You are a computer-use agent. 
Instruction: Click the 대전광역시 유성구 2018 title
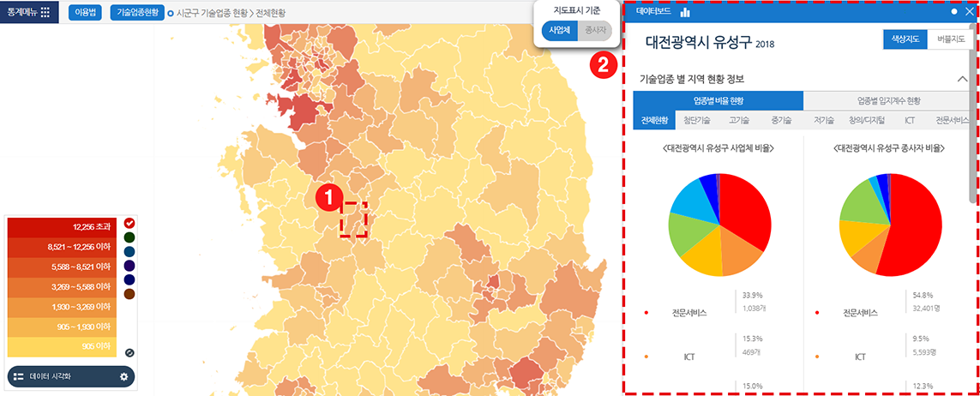(x=709, y=43)
